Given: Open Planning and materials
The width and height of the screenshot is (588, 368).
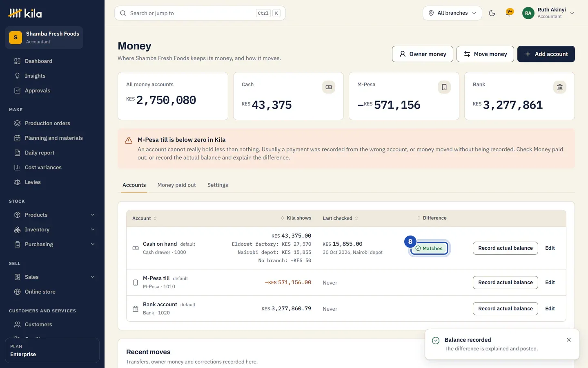Looking at the screenshot, I should [52, 138].
